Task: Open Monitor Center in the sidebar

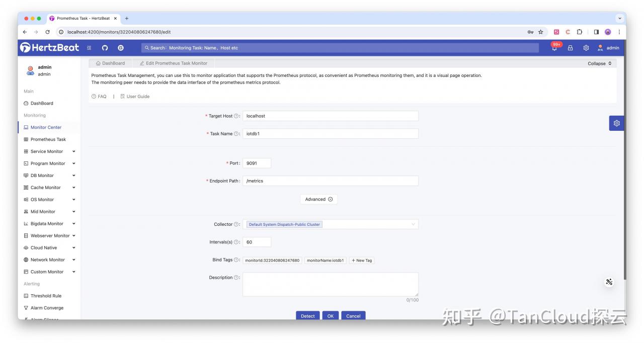Action: [49, 127]
